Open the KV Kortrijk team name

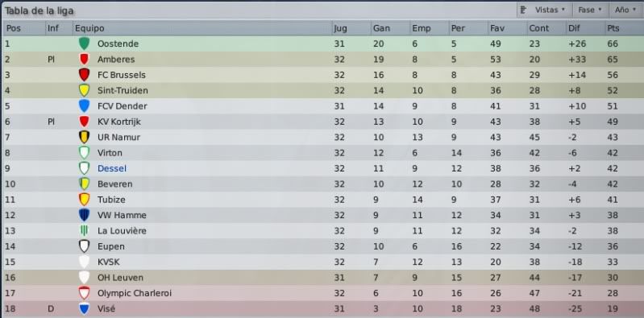pos(119,122)
